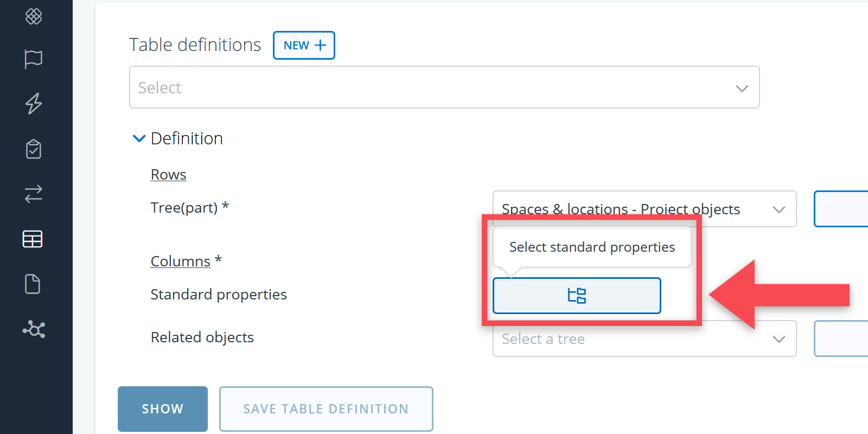Image resolution: width=868 pixels, height=434 pixels.
Task: Click the Rows link
Action: click(x=168, y=175)
